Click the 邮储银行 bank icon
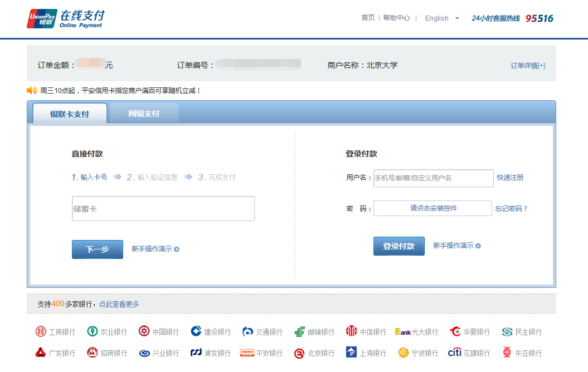This screenshot has width=588, height=372. (300, 332)
